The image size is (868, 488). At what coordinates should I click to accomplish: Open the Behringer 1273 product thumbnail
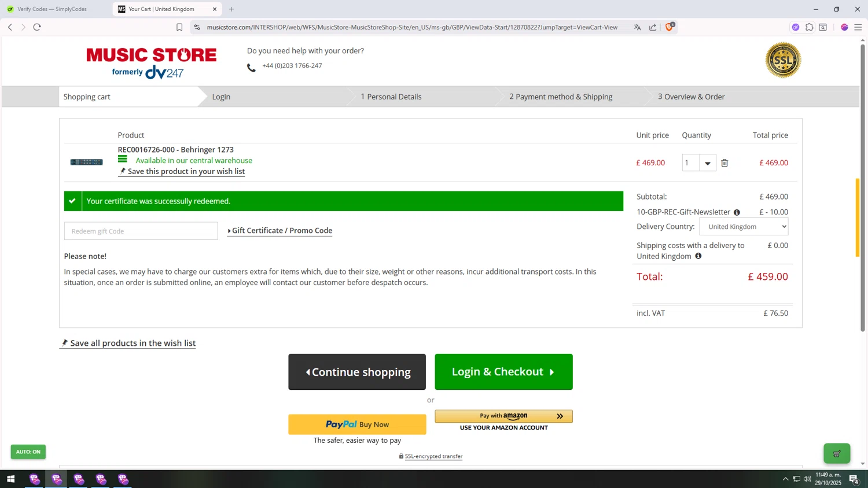tap(86, 162)
